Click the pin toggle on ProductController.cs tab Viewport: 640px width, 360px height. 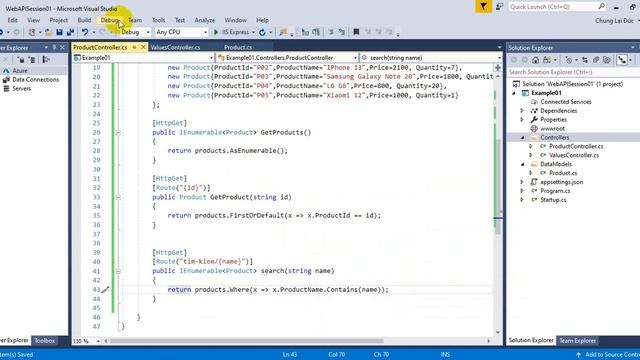pos(134,47)
